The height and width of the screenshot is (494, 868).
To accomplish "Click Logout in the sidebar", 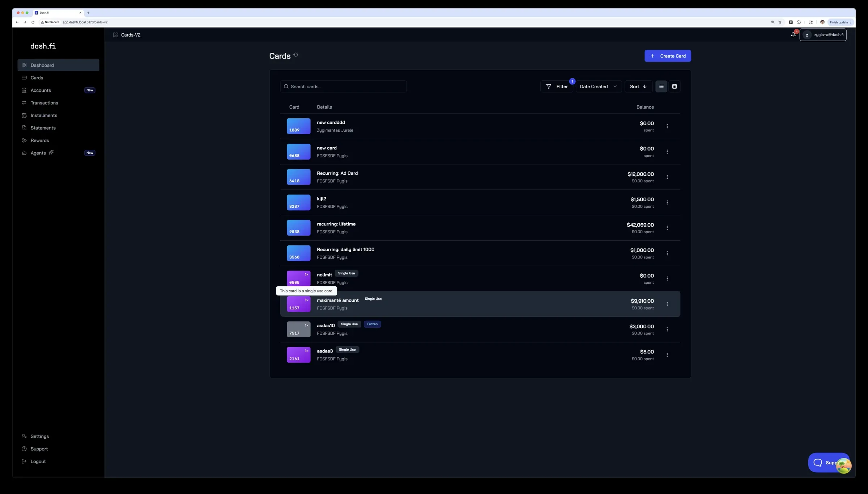I will tap(58, 461).
